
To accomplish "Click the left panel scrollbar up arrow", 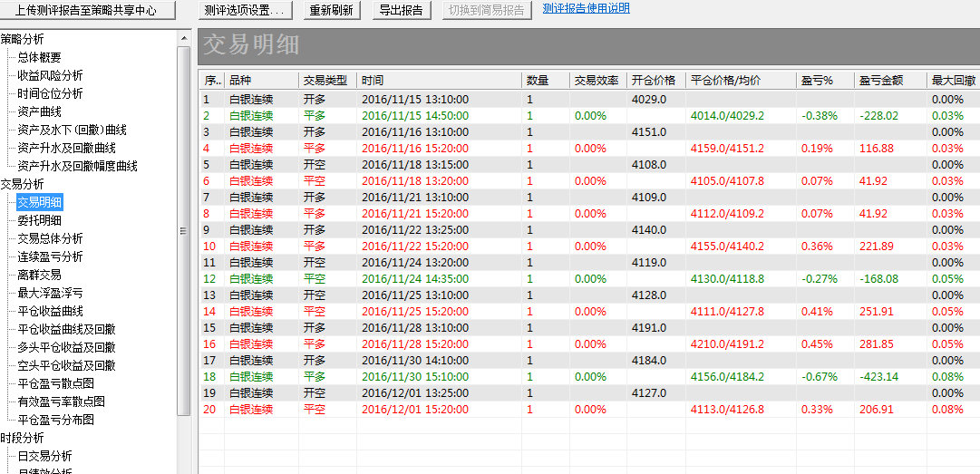I will click(x=184, y=38).
